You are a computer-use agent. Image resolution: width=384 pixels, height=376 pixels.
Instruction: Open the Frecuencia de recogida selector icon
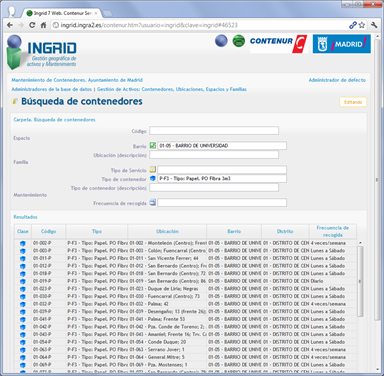[x=153, y=202]
